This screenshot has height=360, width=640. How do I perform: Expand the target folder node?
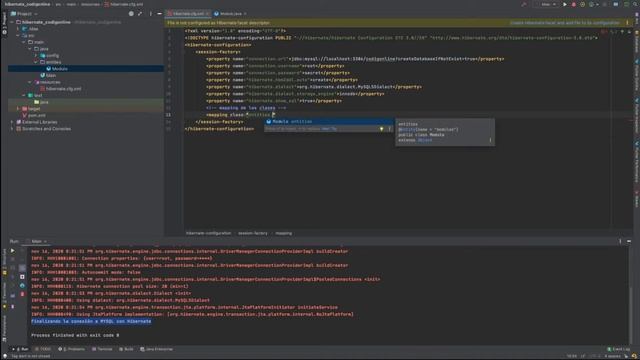tap(18, 109)
